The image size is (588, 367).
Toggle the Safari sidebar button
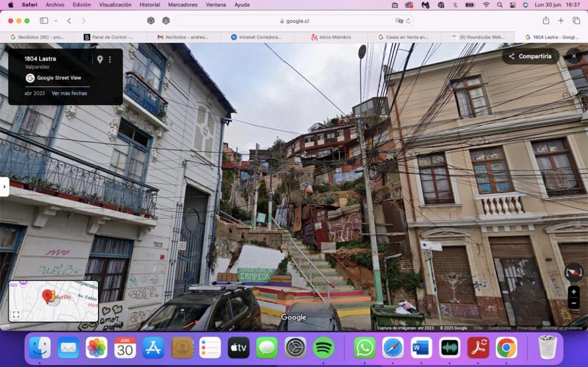point(44,21)
